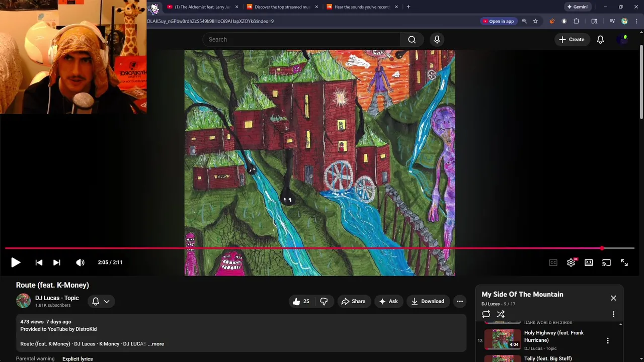Open options for Holy Highway track
Viewport: 644px width, 362px height.
point(608,341)
